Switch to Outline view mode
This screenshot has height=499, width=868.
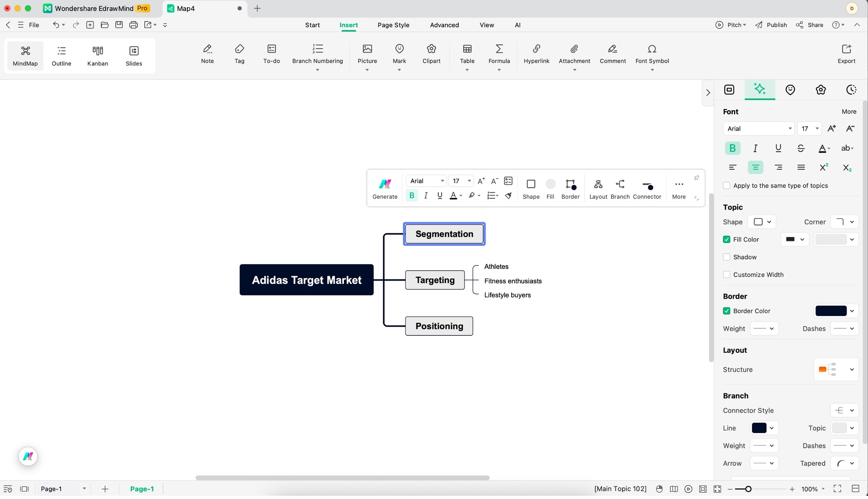(x=62, y=56)
